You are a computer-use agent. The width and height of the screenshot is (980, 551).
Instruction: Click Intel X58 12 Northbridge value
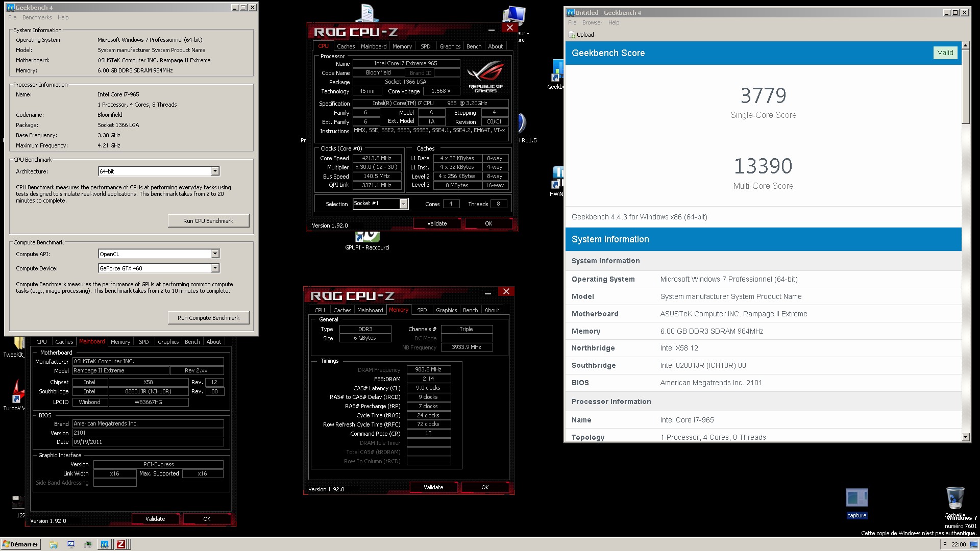679,348
